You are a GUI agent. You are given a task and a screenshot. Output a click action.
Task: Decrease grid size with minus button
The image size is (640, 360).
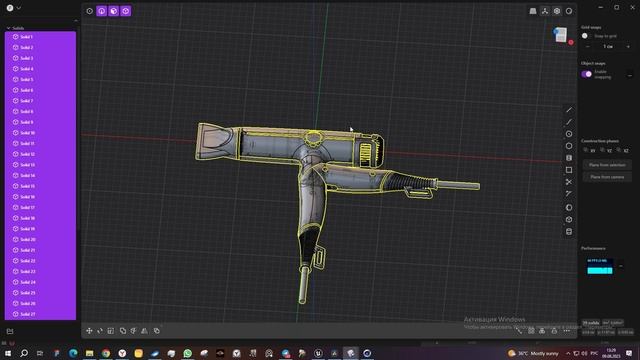click(588, 47)
